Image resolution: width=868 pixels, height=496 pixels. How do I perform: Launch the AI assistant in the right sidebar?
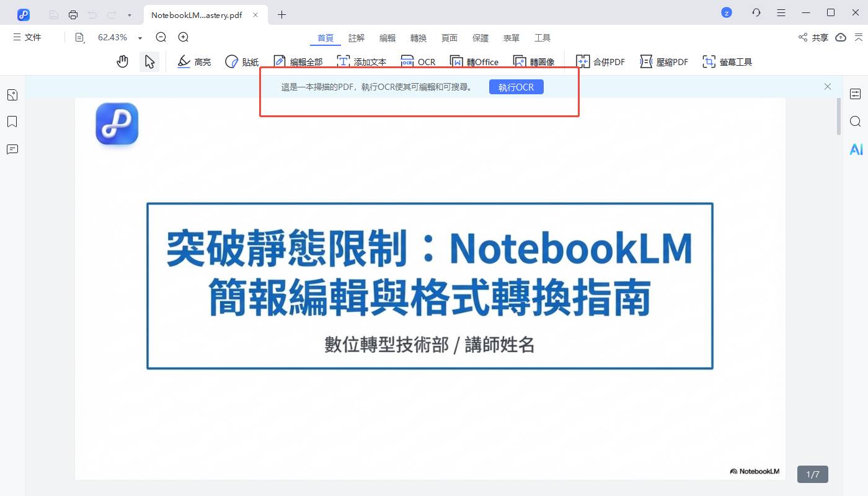[856, 149]
